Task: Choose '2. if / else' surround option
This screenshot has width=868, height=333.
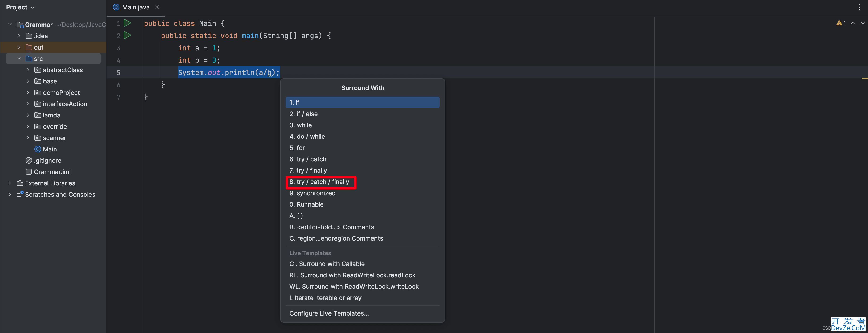Action: [362, 114]
